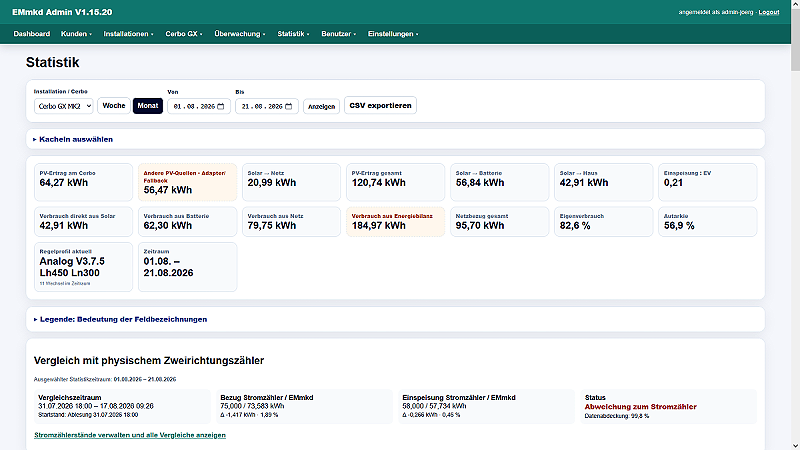Expand the Kacheln auswählen section
The width and height of the screenshot is (800, 450).
coord(73,139)
